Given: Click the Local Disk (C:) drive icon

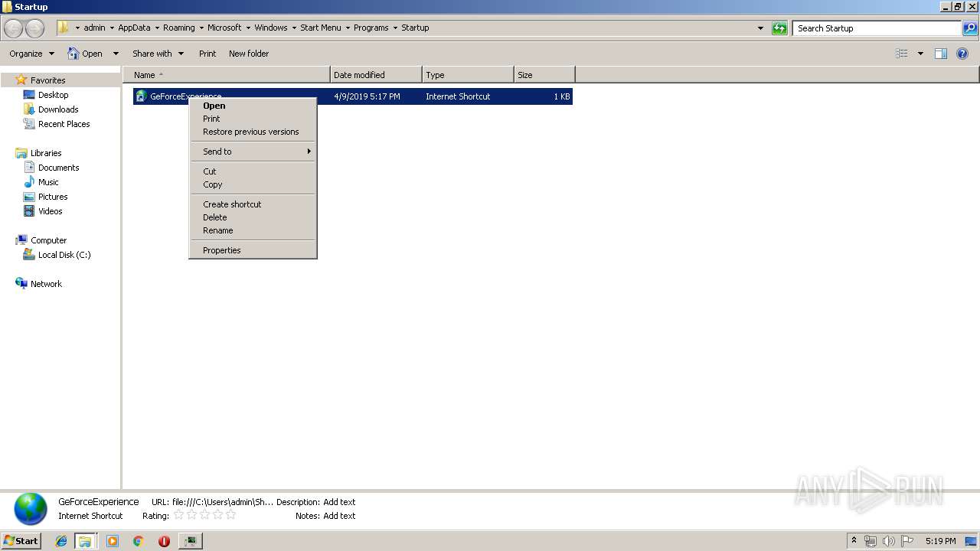Looking at the screenshot, I should (x=29, y=255).
